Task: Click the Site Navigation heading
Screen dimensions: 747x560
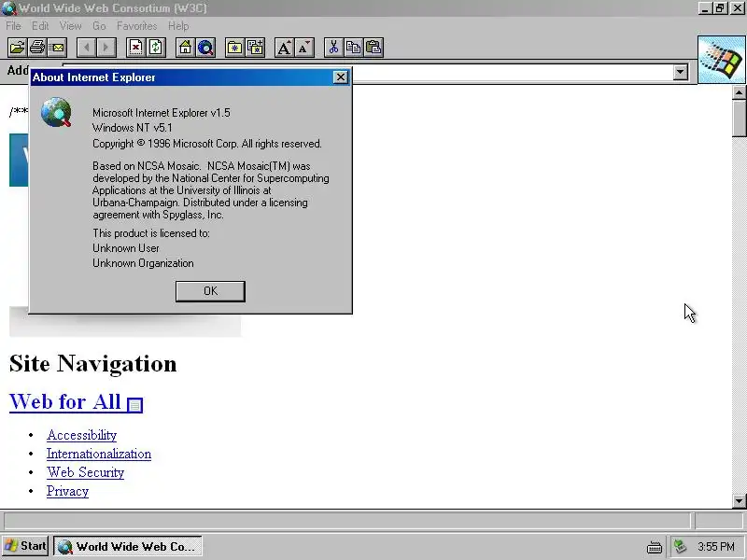Action: tap(92, 364)
